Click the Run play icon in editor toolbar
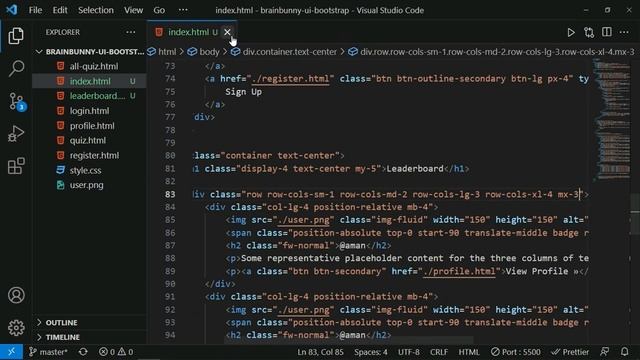This screenshot has height=360, width=640. 571,32
